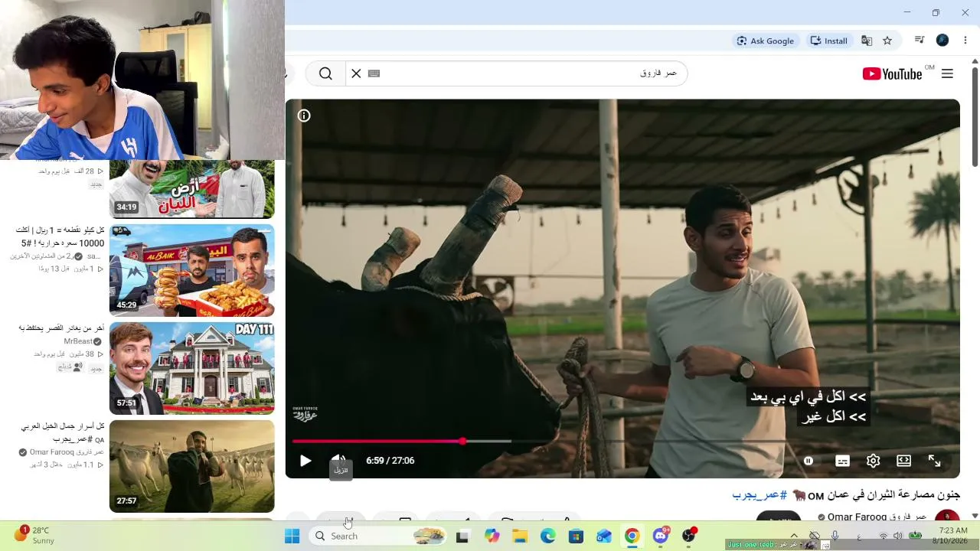Click the MrBeast video title text
The image size is (980, 551).
pos(61,328)
